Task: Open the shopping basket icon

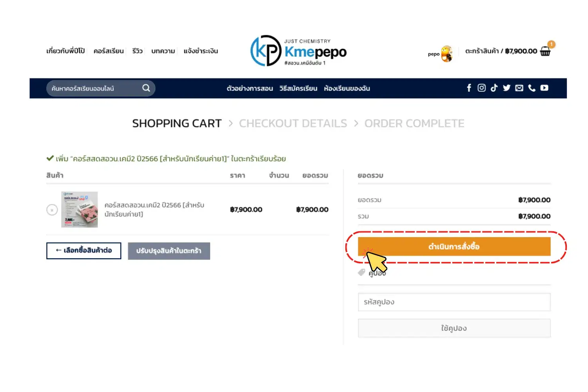Action: pos(546,51)
